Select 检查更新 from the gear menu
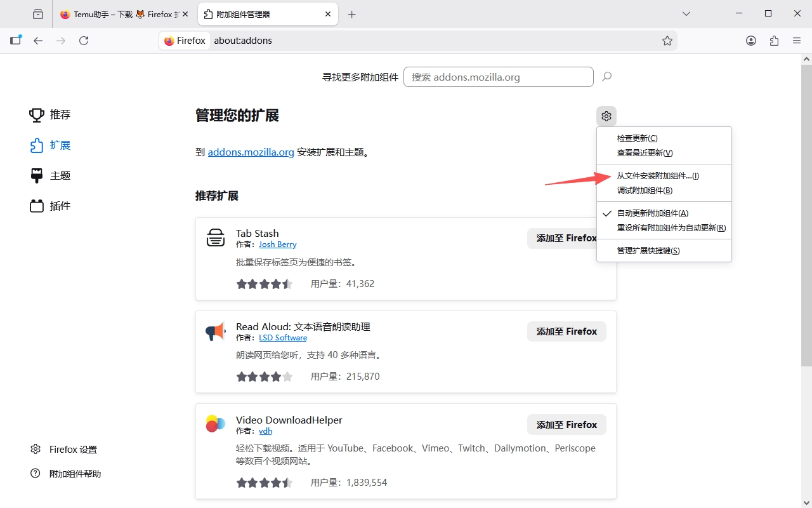The width and height of the screenshot is (812, 508). click(636, 138)
